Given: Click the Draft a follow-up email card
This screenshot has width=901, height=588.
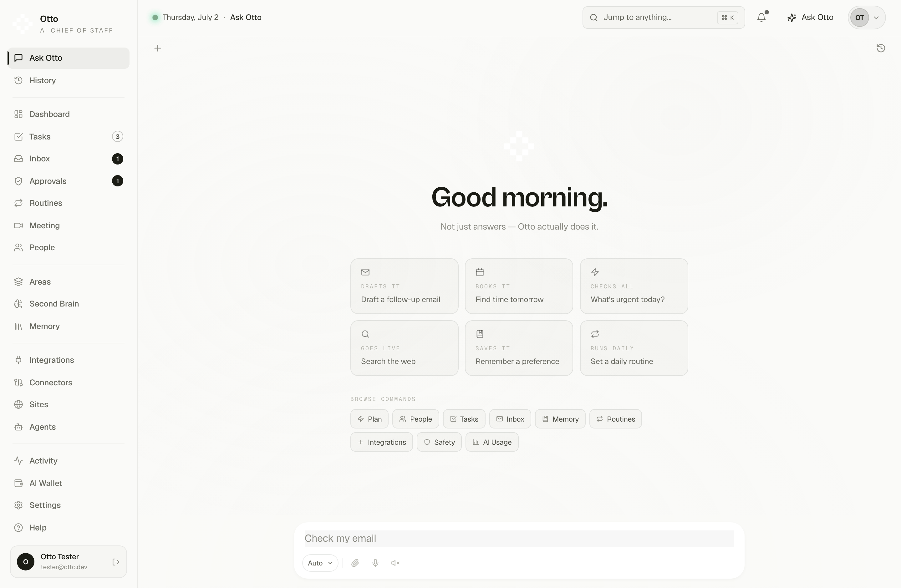Looking at the screenshot, I should pos(404,286).
